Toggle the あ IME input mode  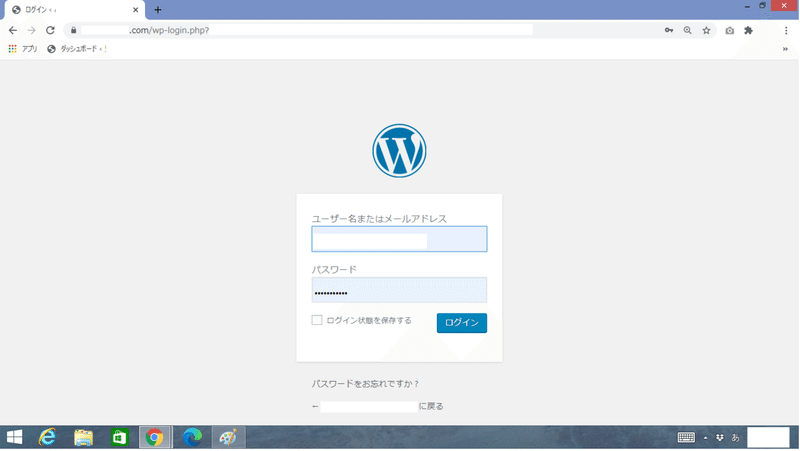pos(735,437)
